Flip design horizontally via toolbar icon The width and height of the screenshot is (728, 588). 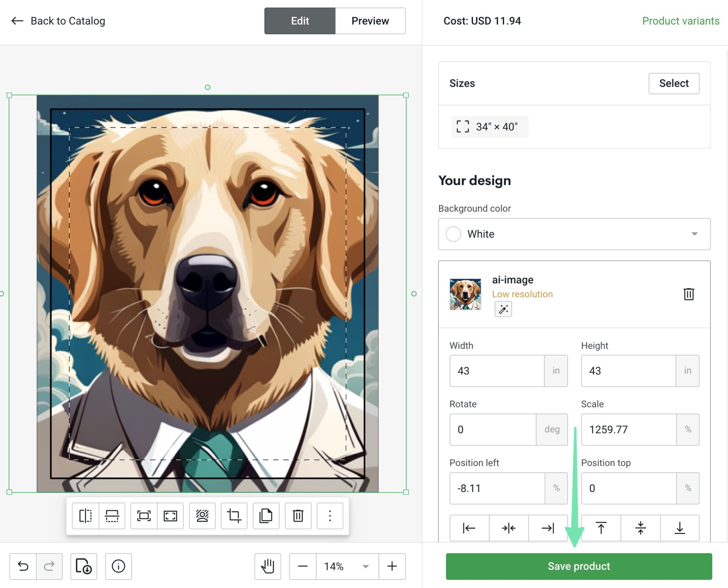coord(85,516)
